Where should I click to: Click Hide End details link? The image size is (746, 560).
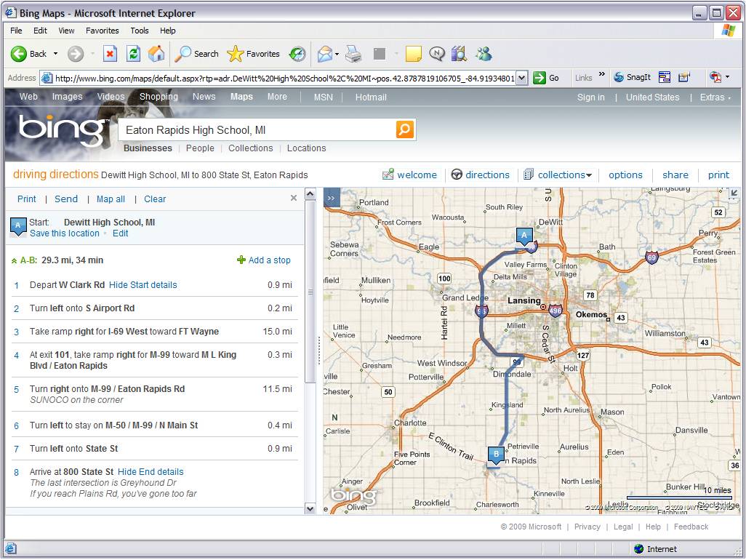(x=151, y=472)
